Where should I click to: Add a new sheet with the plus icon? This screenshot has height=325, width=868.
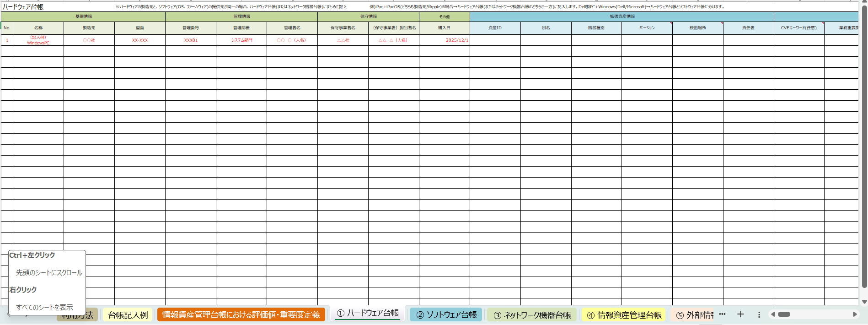(x=740, y=314)
